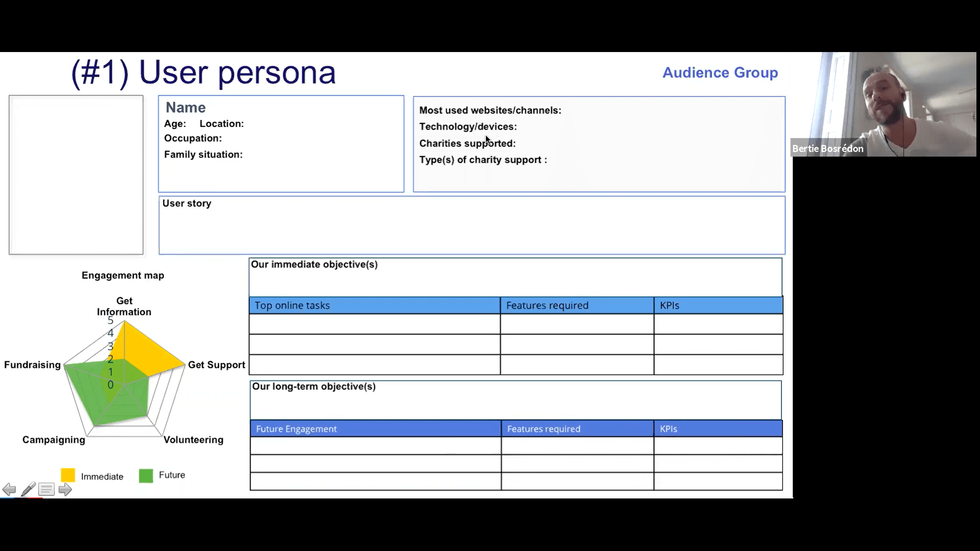Click 'Features required' header in immediate table
Viewport: 980px width, 551px height.
coord(577,305)
